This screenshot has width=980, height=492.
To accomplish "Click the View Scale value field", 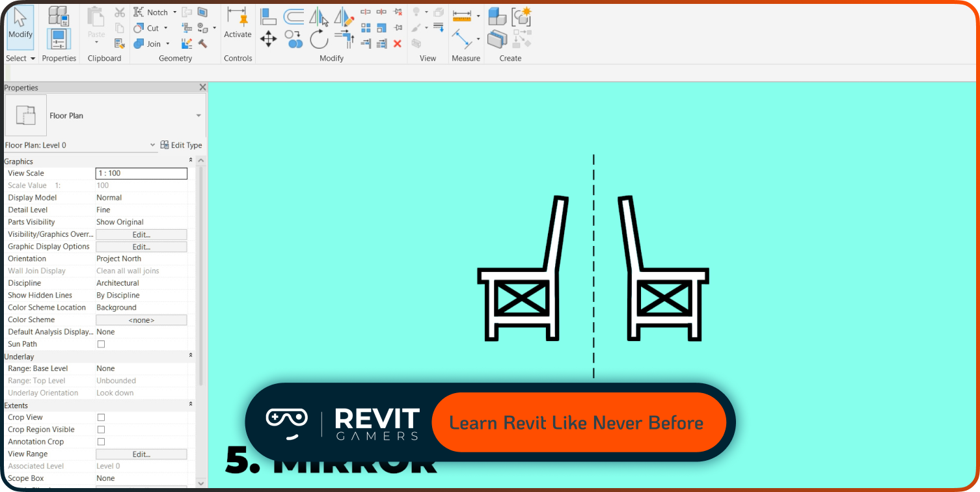I will pyautogui.click(x=141, y=173).
